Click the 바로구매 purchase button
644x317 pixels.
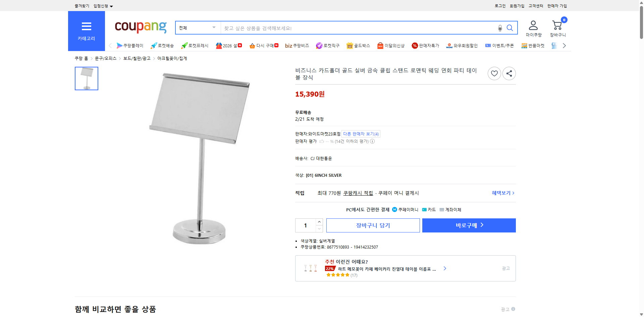(469, 225)
